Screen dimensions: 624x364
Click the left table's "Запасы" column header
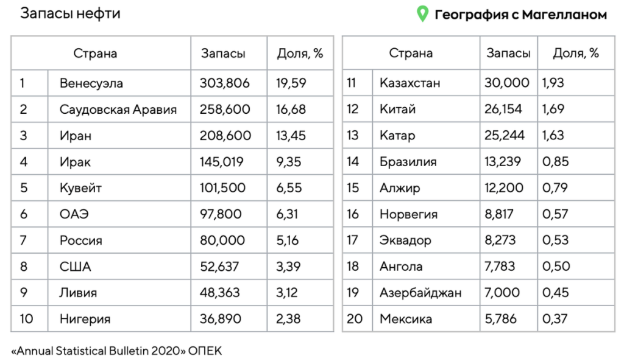coord(223,54)
